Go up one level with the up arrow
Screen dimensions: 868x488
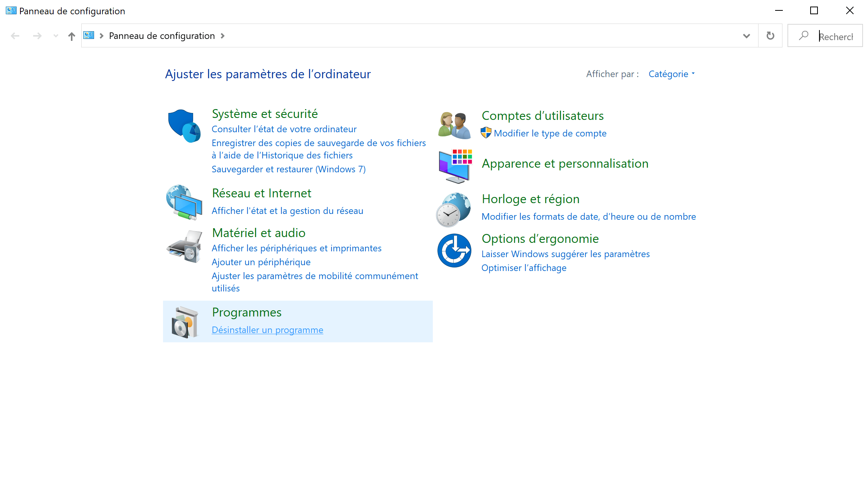coord(71,36)
